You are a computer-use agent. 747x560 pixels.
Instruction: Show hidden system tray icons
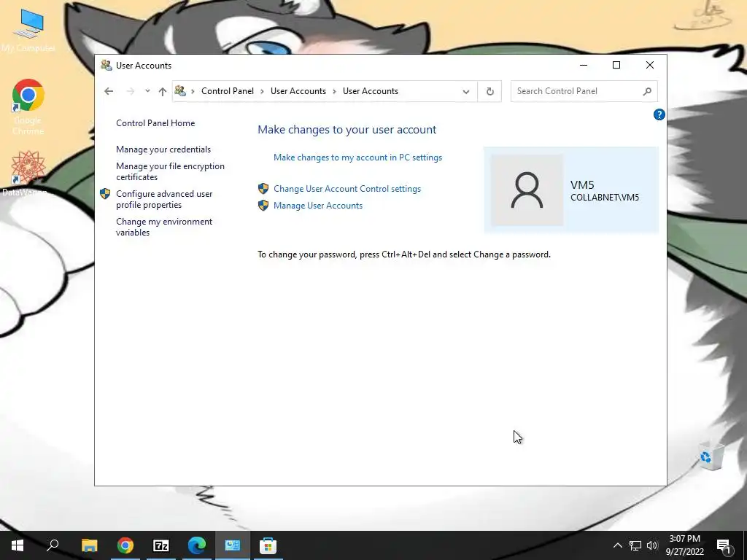click(617, 545)
